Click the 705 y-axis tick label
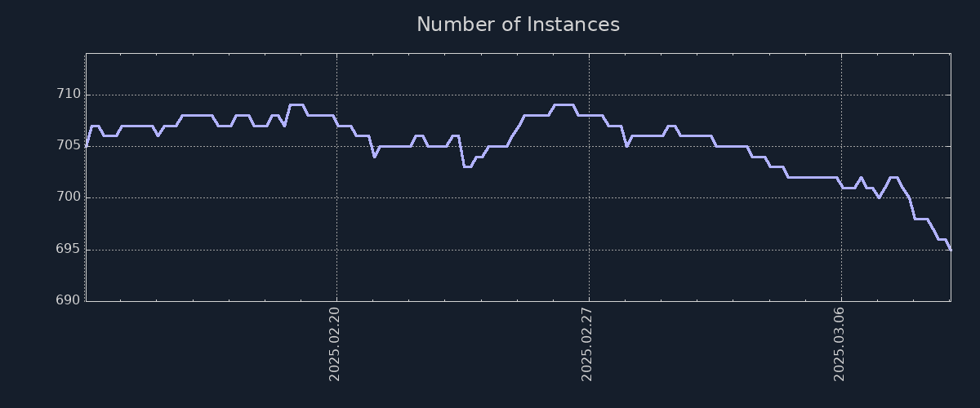The width and height of the screenshot is (980, 408). (x=69, y=146)
